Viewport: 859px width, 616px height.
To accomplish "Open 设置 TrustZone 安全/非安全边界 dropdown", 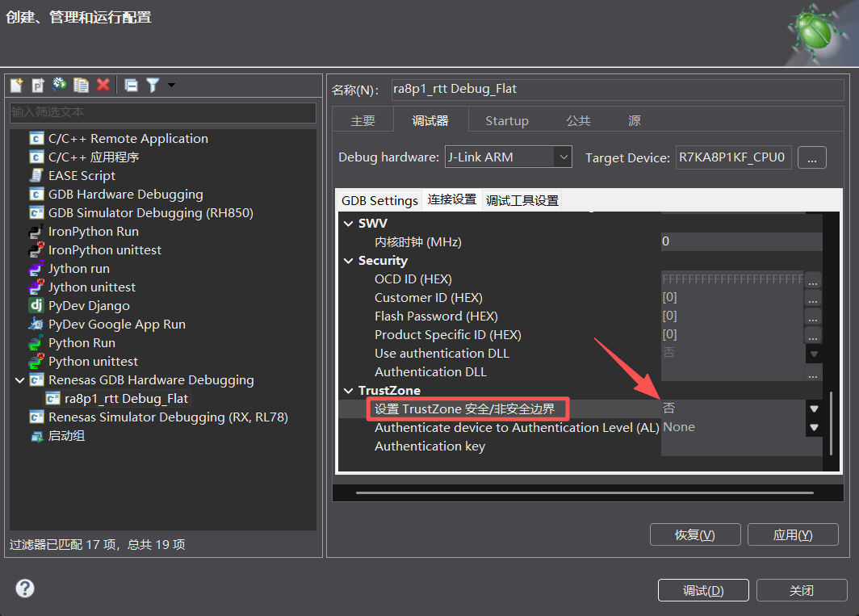I will click(814, 409).
